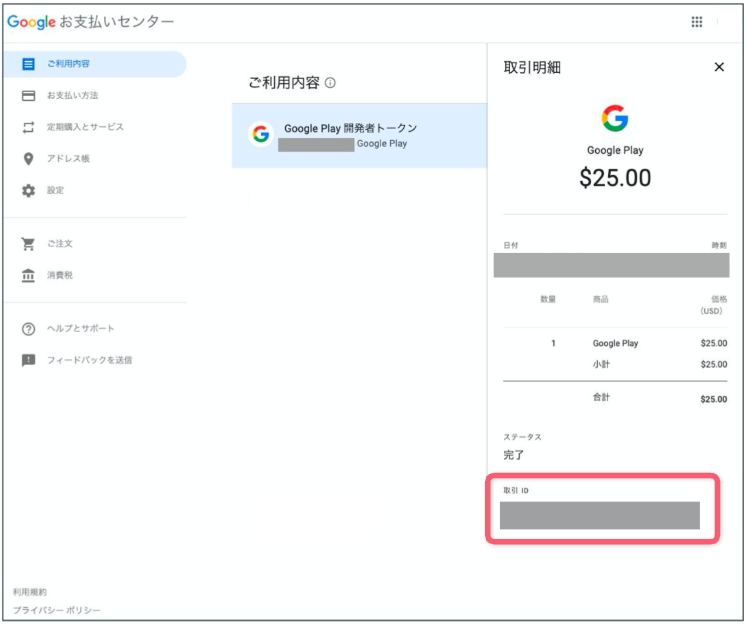The width and height of the screenshot is (747, 626).
Task: Click the 小計 amount $25.00
Action: point(714,364)
